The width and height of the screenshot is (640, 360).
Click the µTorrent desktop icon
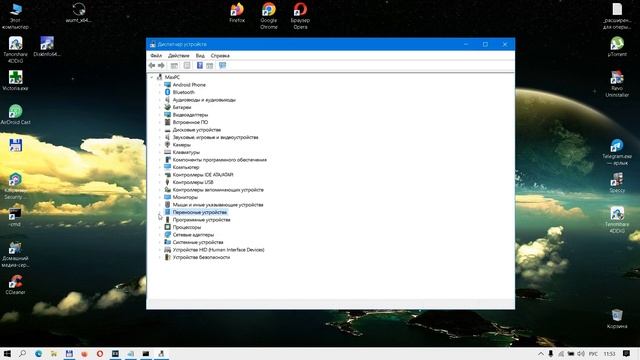(617, 46)
